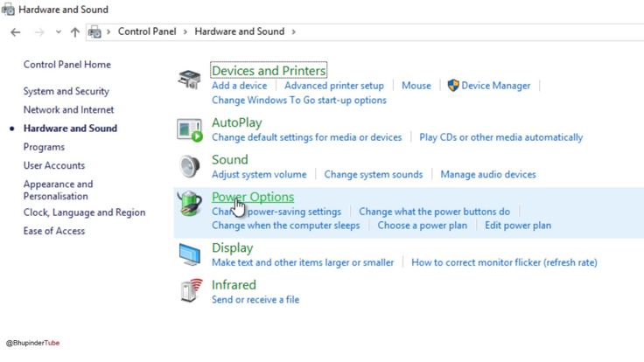Click Play CDs or other media automatically

point(501,137)
